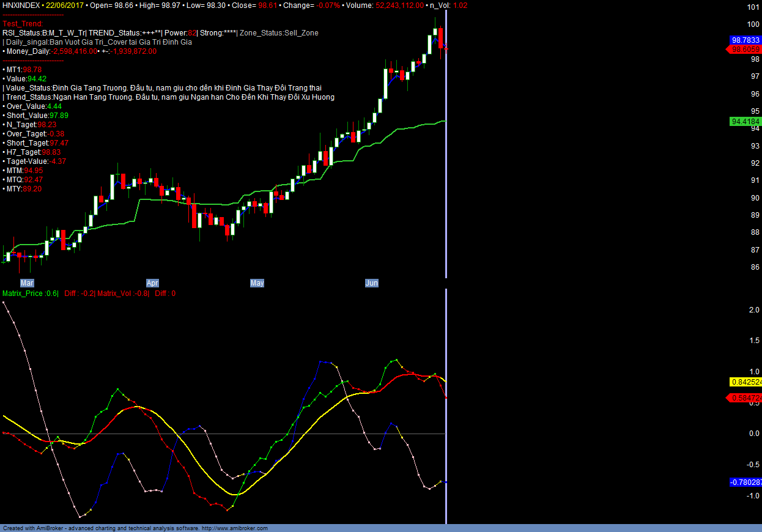Click the HNXINDEX symbol title
This screenshot has height=532, width=762.
[22, 5]
